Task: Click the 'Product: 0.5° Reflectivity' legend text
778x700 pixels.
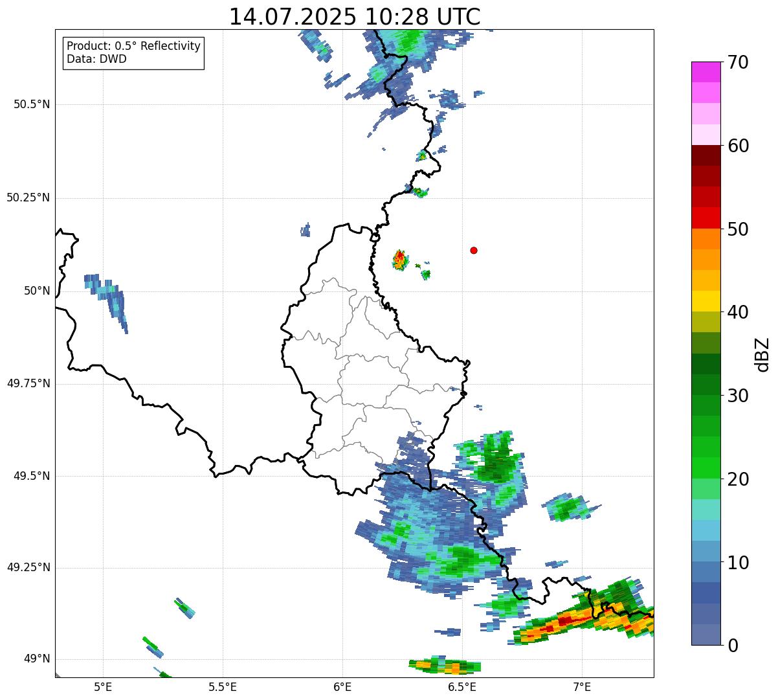Action: (x=134, y=47)
